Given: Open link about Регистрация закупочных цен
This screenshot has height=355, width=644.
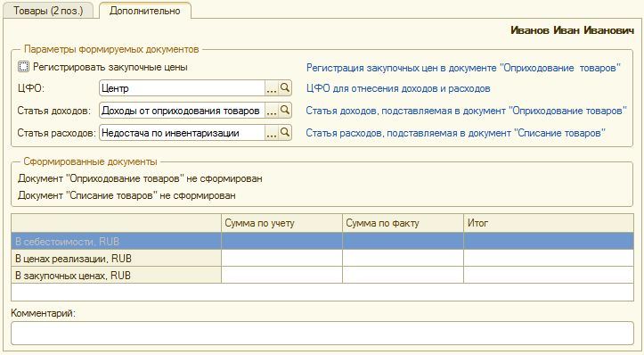Looking at the screenshot, I should 463,68.
